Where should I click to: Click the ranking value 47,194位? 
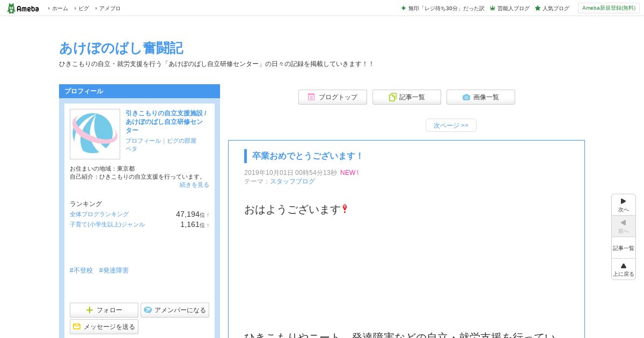pyautogui.click(x=191, y=214)
